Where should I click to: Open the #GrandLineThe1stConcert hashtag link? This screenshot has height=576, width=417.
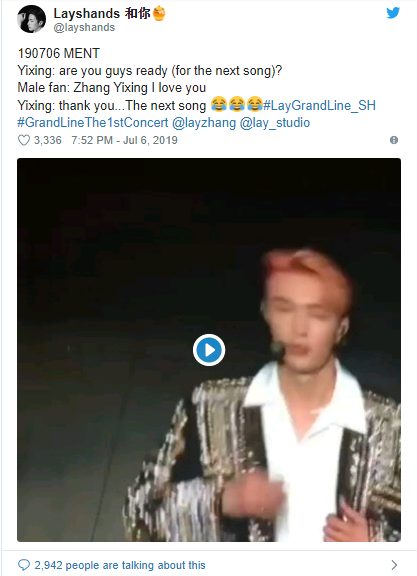(x=93, y=122)
